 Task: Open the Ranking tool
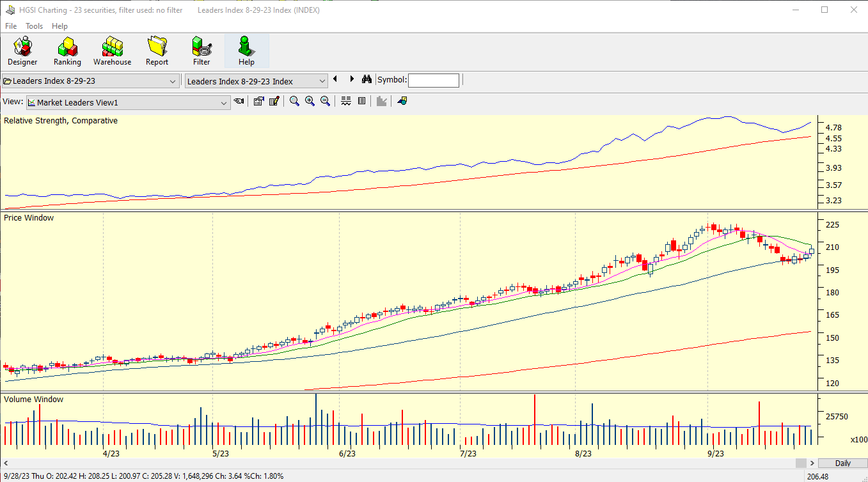67,51
